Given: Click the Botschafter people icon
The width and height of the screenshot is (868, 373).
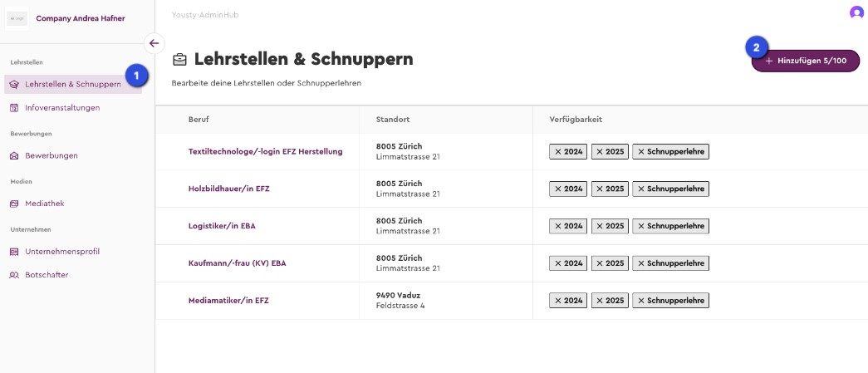Looking at the screenshot, I should pyautogui.click(x=14, y=275).
